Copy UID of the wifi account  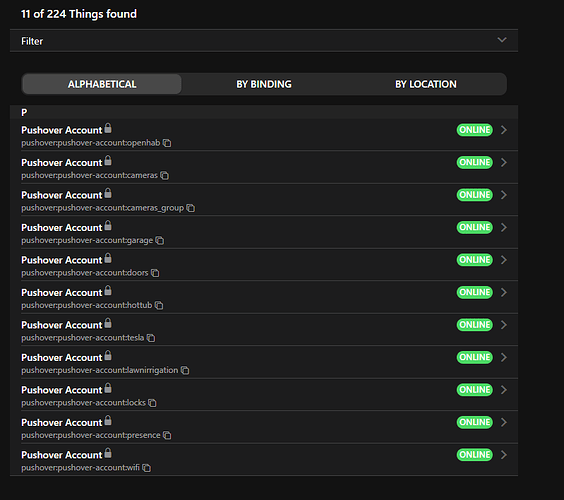tap(146, 468)
